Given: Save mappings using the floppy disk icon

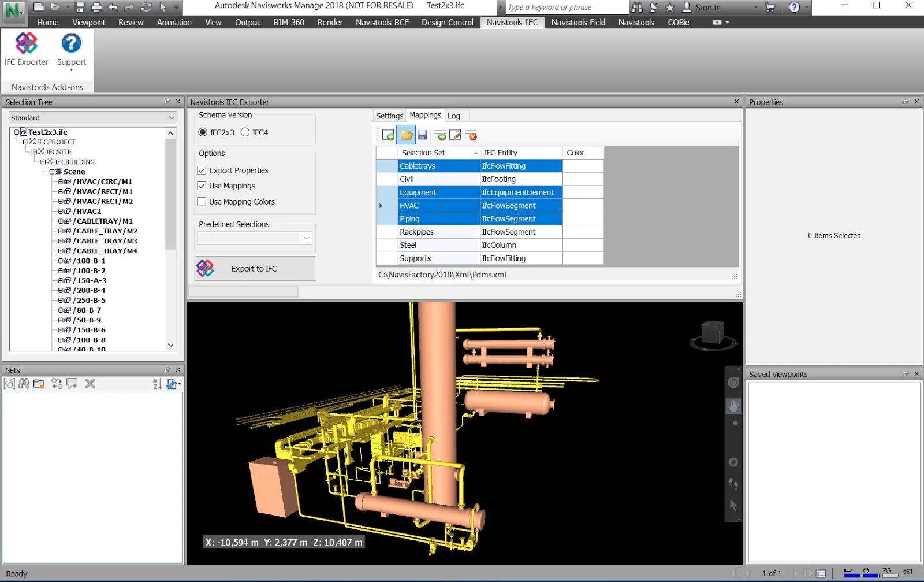Looking at the screenshot, I should [422, 135].
